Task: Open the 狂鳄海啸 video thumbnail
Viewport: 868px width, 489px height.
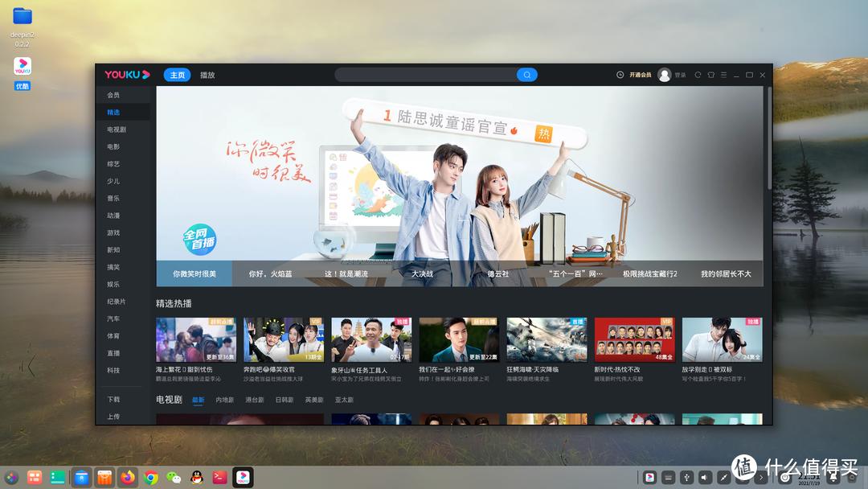Action: tap(547, 338)
